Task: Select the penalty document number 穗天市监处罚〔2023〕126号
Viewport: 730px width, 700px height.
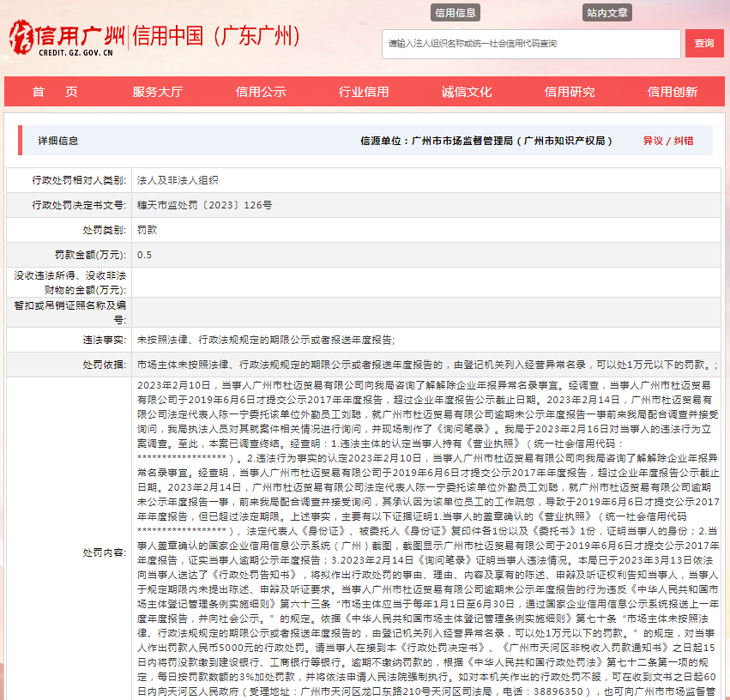Action: 204,206
